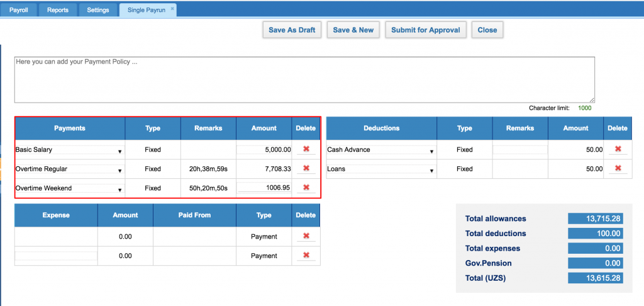Click the Cash Advance remarks field
644x306 pixels.
tap(520, 150)
